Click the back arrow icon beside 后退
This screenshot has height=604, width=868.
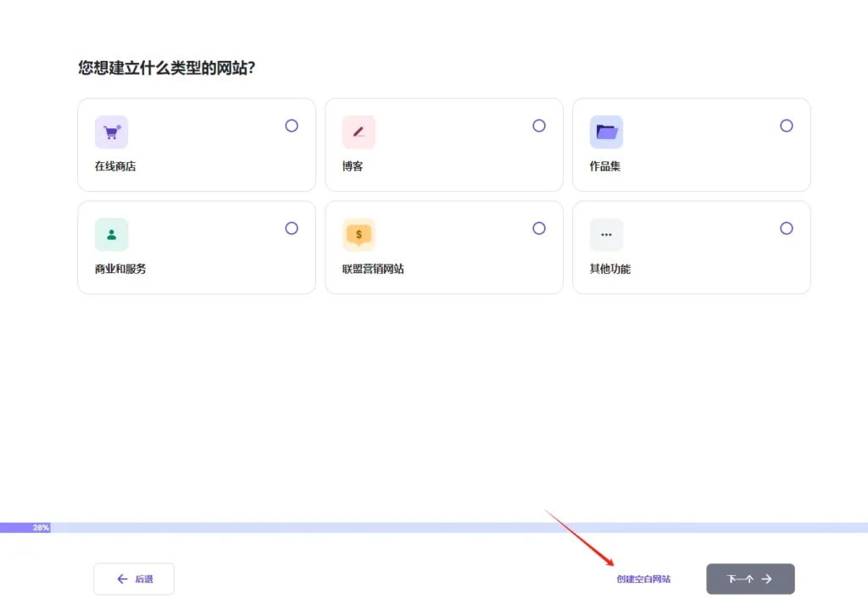pyautogui.click(x=122, y=579)
